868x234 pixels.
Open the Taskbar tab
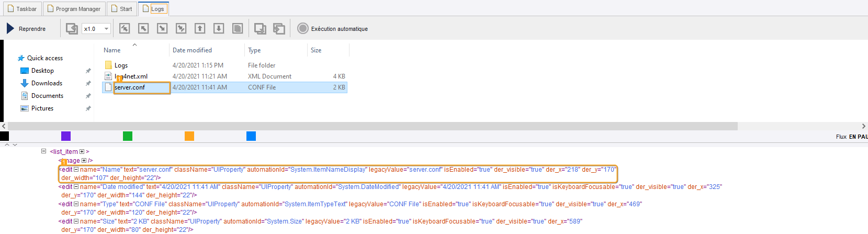[21, 9]
